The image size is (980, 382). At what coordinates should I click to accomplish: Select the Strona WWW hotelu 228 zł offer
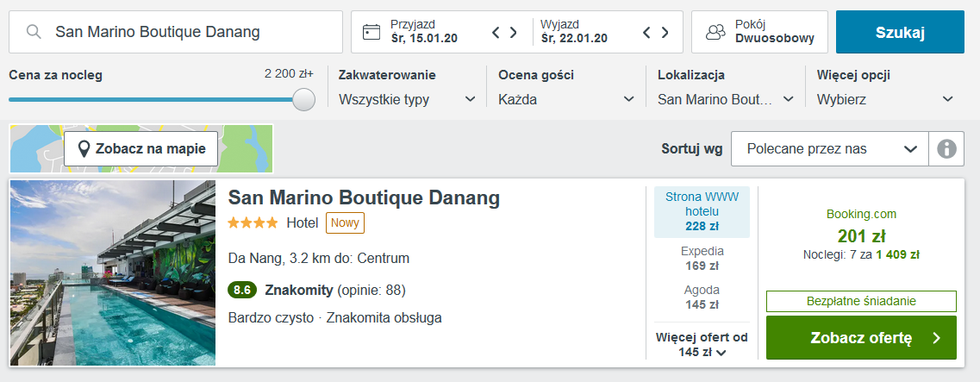702,212
